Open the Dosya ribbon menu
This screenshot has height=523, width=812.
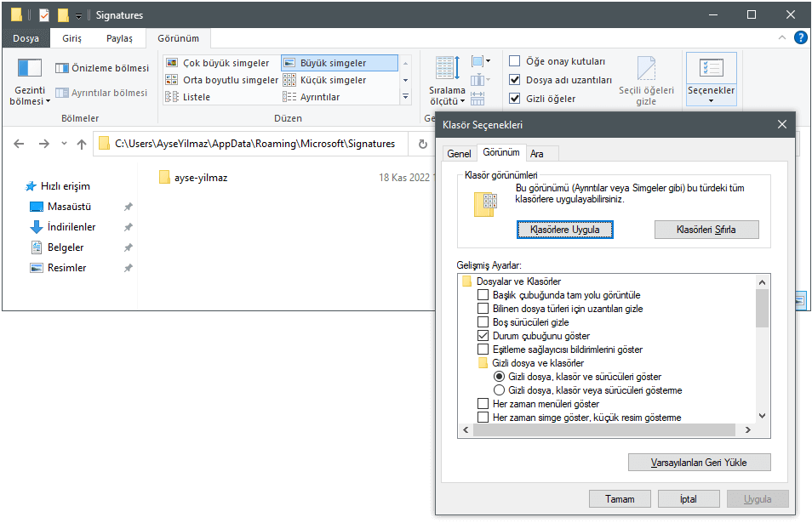(x=26, y=38)
